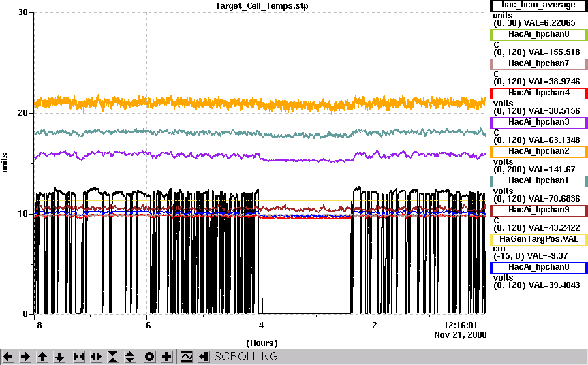Zoom in the time axis (inward triangles icon)
588x365 pixels.
click(79, 356)
